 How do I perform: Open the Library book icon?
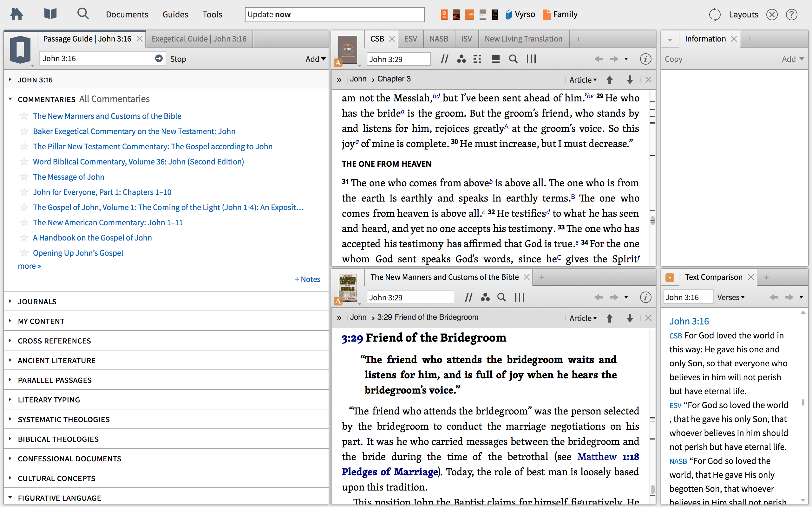coord(50,14)
